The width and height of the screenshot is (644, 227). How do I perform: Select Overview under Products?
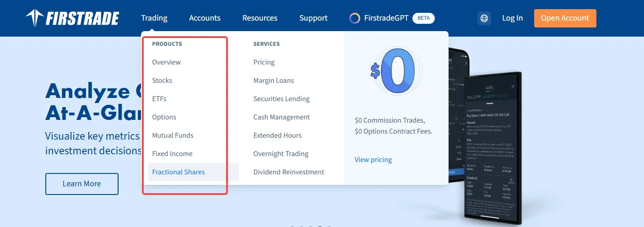click(x=167, y=62)
